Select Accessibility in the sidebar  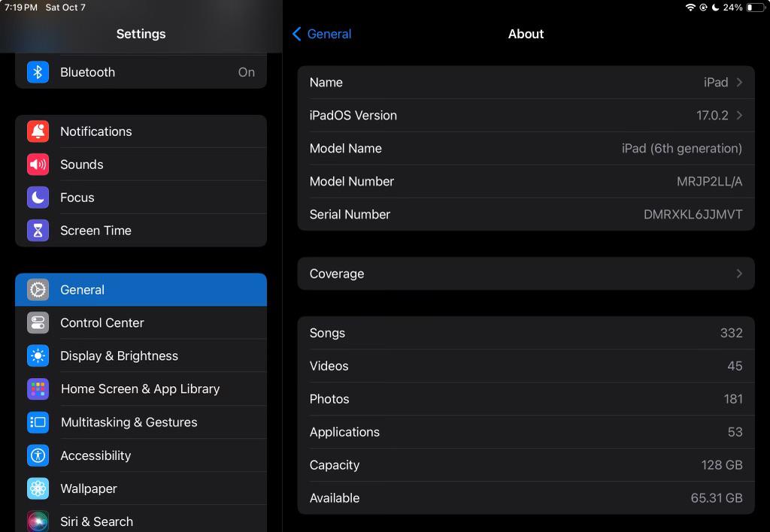[141, 455]
